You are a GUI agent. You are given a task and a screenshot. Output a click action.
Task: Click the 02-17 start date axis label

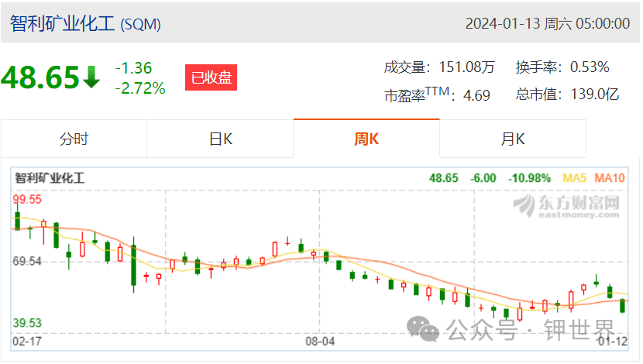click(27, 341)
